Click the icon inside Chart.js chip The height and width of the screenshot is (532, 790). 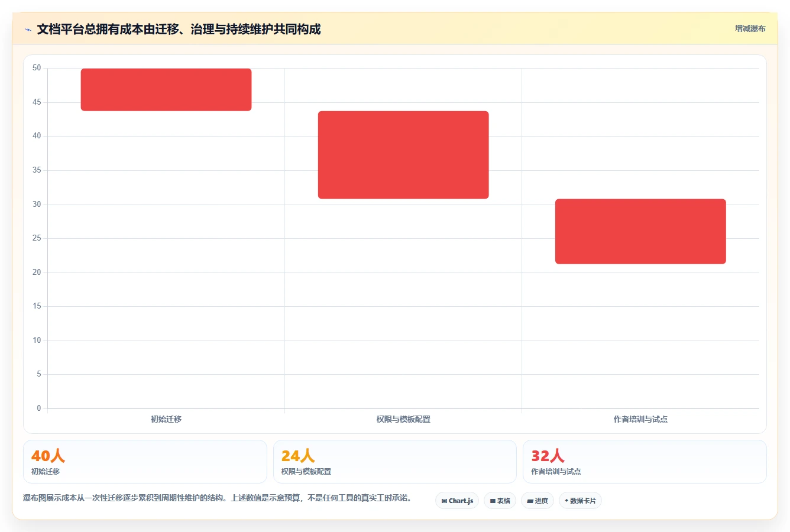[x=444, y=501]
